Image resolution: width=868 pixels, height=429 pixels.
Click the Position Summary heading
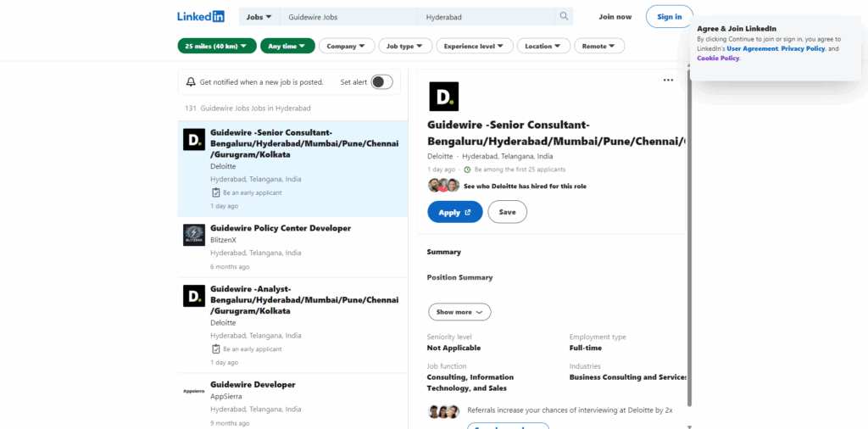click(459, 277)
